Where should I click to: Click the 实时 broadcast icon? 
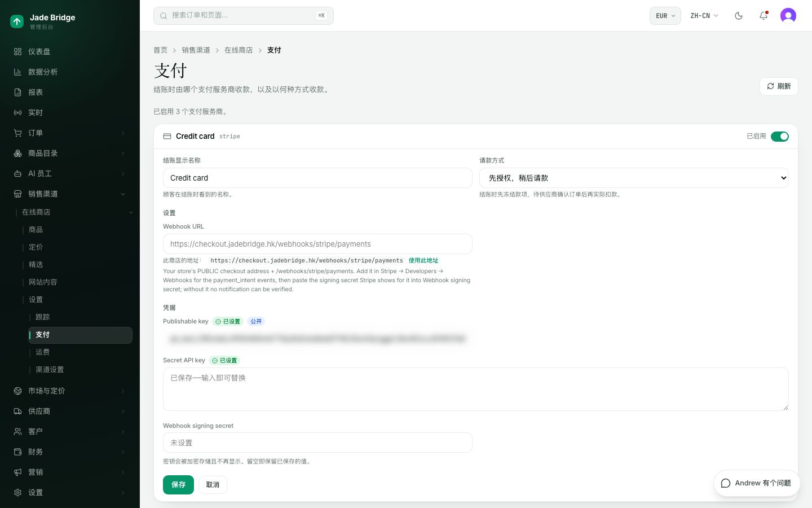tap(17, 112)
